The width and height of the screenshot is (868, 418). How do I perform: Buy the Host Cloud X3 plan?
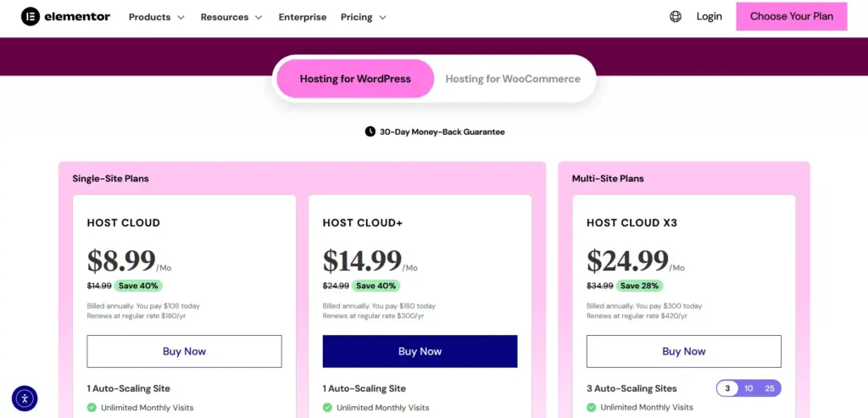(683, 351)
